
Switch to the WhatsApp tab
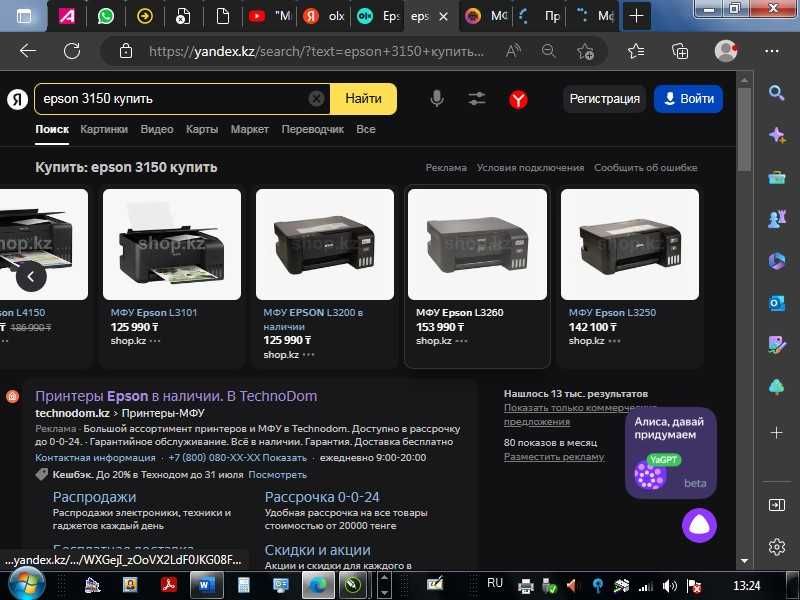pyautogui.click(x=106, y=16)
